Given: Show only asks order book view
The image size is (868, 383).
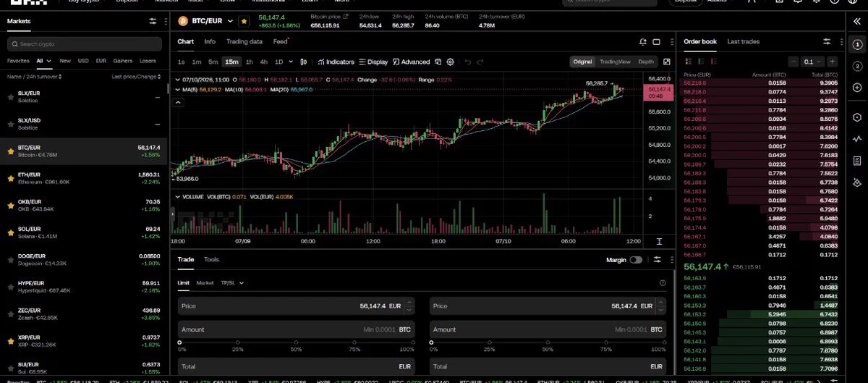Looking at the screenshot, I should coord(715,62).
